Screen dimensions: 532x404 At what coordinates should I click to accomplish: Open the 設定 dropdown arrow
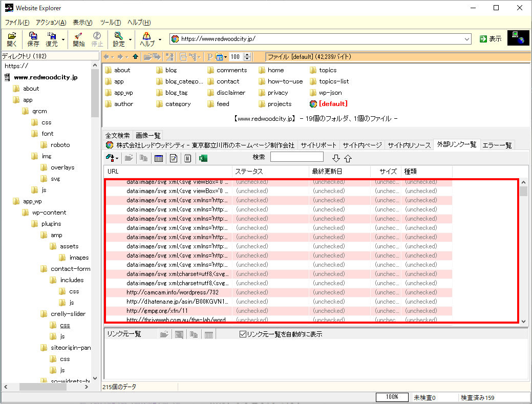pyautogui.click(x=130, y=40)
